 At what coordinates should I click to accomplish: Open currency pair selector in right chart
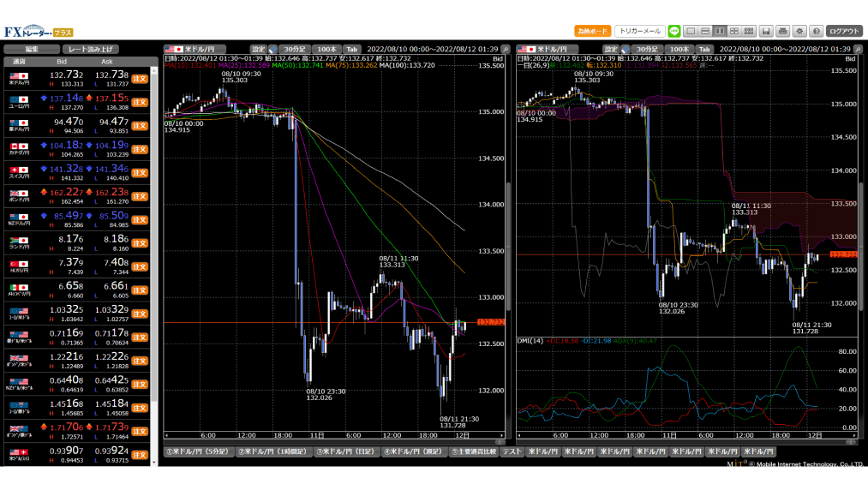tap(548, 50)
